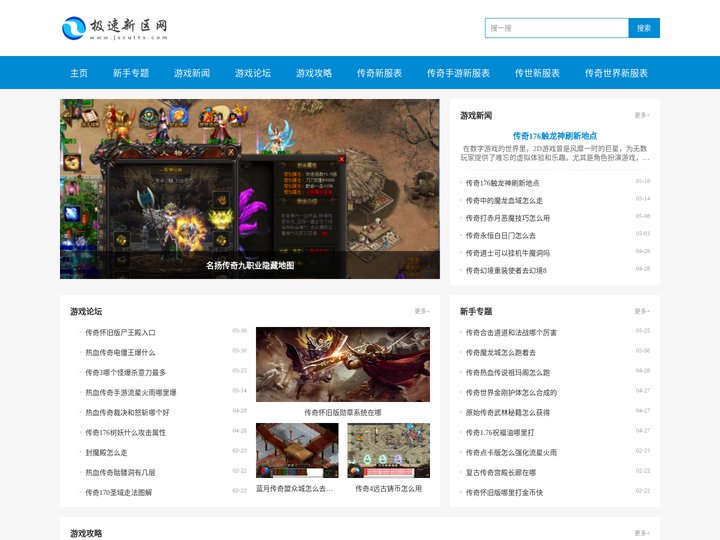Viewport: 720px width, 540px height.
Task: Open article 传奇1.76祝福油哪里打
Action: click(x=500, y=433)
